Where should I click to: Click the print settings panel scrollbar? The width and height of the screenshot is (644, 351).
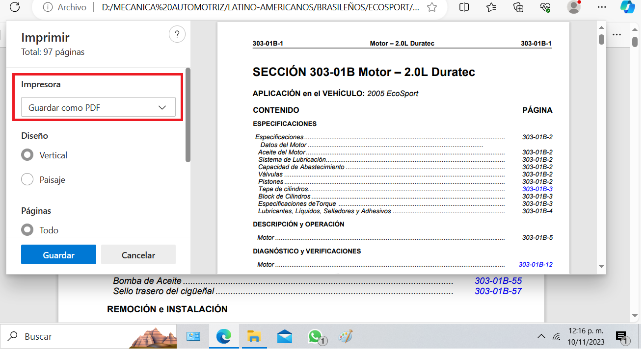pyautogui.click(x=188, y=115)
